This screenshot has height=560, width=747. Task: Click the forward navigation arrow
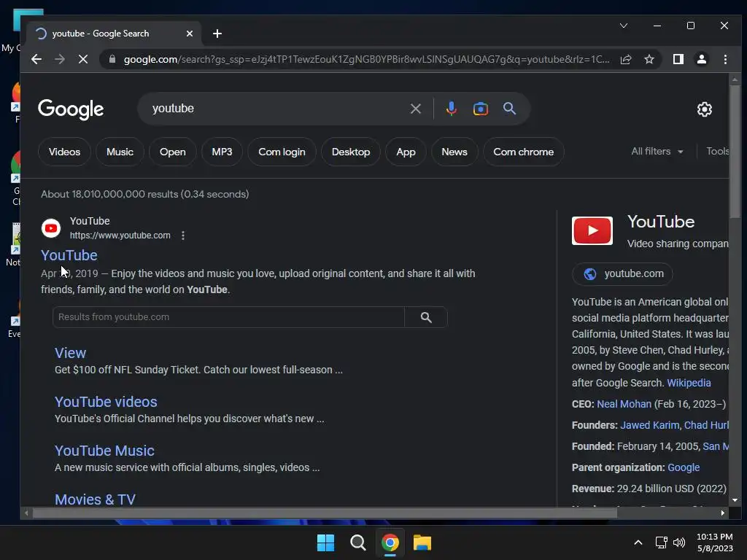(x=60, y=59)
